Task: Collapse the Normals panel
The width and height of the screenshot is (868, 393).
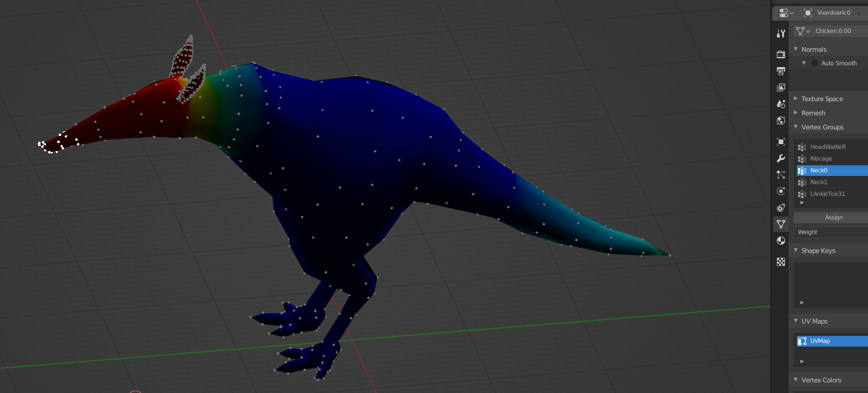Action: point(796,49)
